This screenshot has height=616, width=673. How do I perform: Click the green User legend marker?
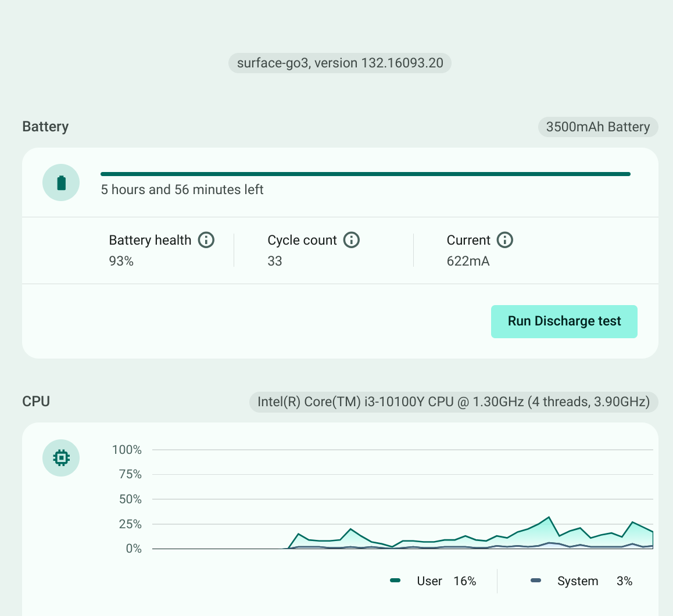[396, 581]
